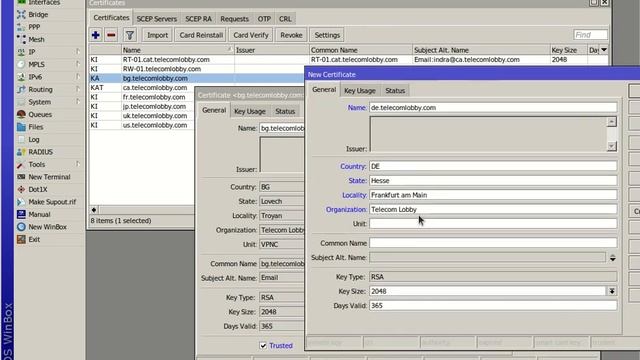640x360 pixels.
Task: Click the Unit field in New Certificate
Action: pos(493,224)
